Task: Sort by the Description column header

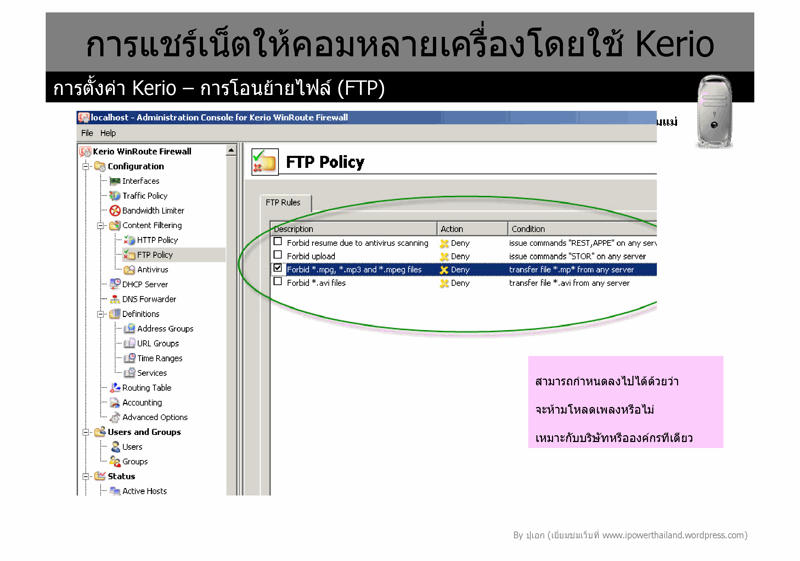Action: [x=354, y=229]
